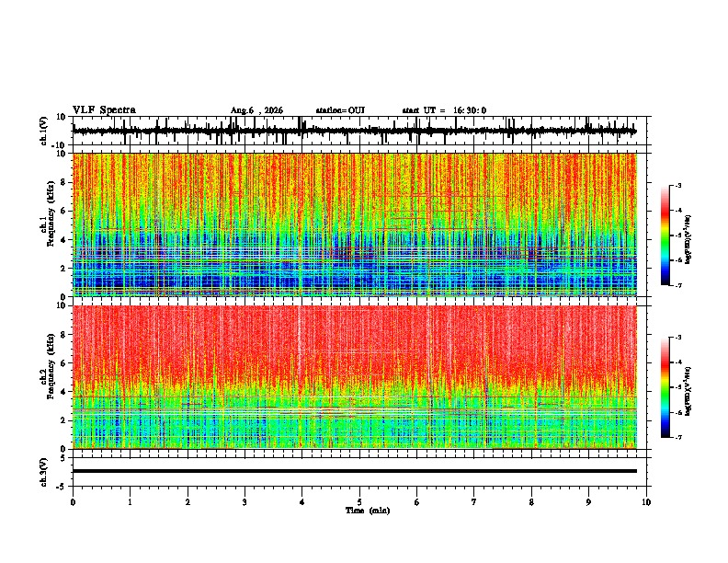Image resolution: width=728 pixels, height=563 pixels.
Task: Click the 'ch.3(V)' axis label
Action: point(44,472)
